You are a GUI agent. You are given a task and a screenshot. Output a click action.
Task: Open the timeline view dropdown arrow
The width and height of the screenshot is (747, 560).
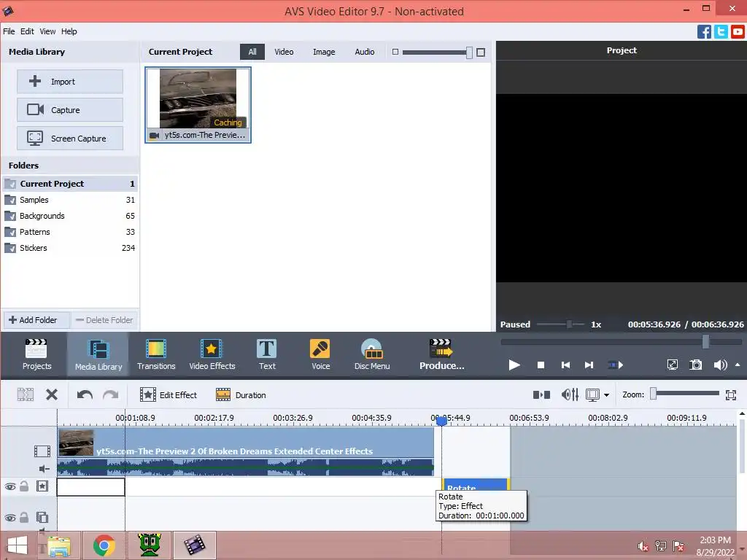[x=606, y=394]
